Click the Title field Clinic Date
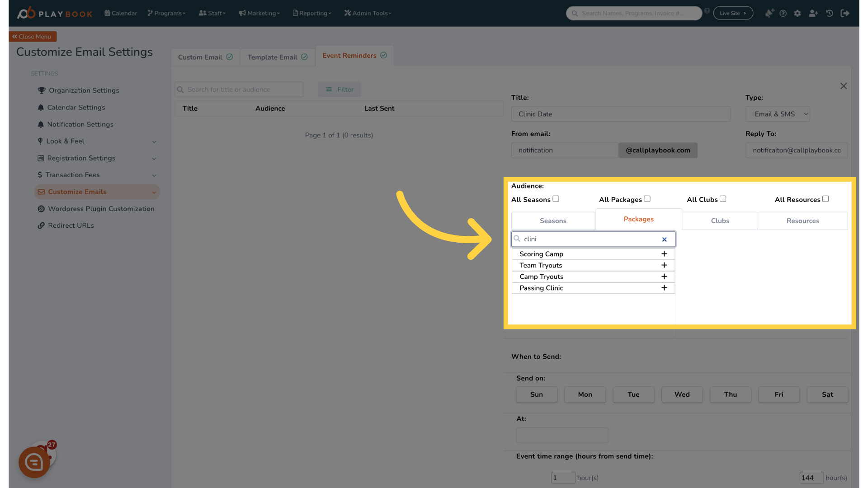This screenshot has height=488, width=868. [621, 114]
